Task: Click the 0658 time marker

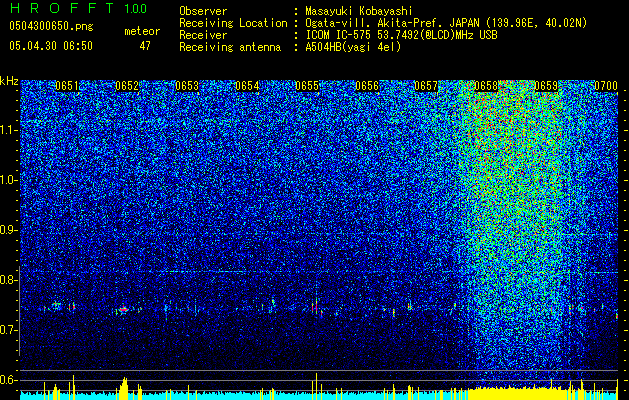Action: 486,86
